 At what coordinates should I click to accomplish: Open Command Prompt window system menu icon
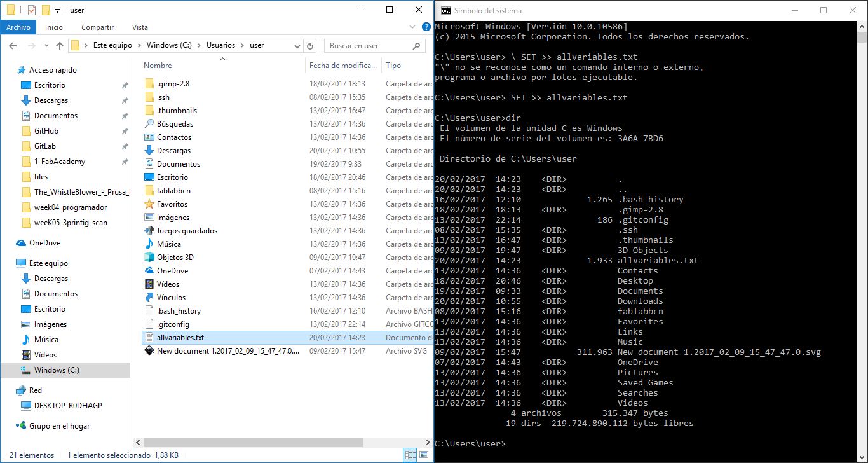[446, 10]
